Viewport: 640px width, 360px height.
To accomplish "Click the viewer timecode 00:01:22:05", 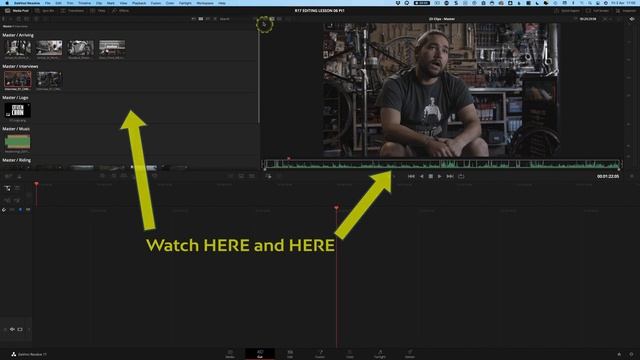I will click(608, 176).
